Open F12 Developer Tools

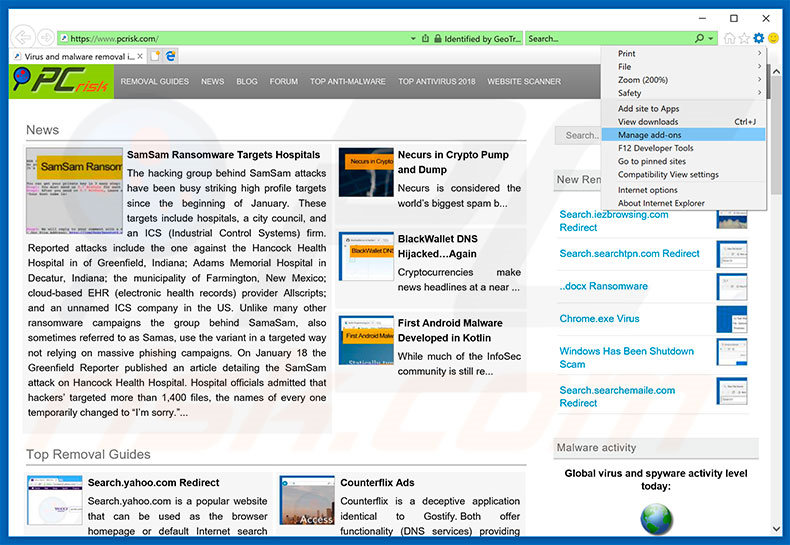(x=684, y=148)
